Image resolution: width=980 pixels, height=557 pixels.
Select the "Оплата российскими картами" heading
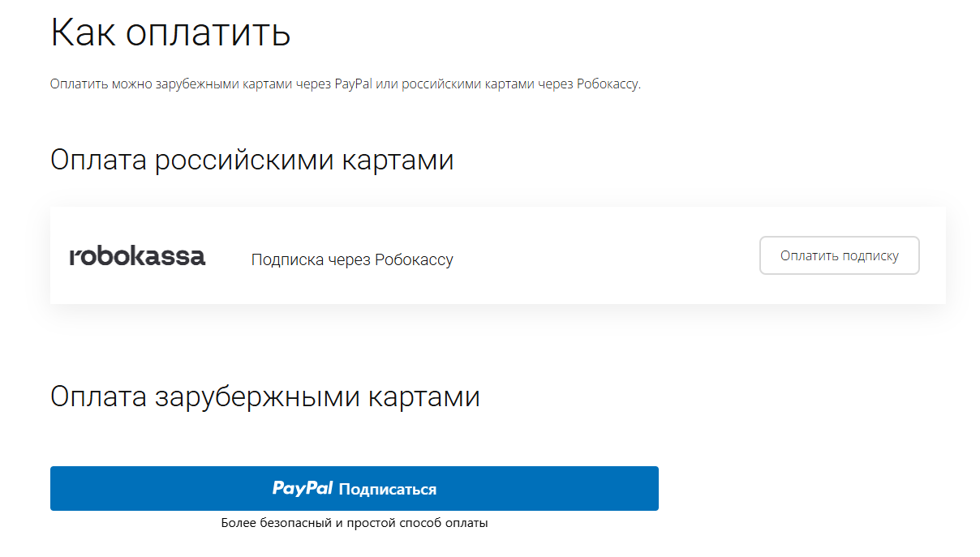(x=251, y=160)
